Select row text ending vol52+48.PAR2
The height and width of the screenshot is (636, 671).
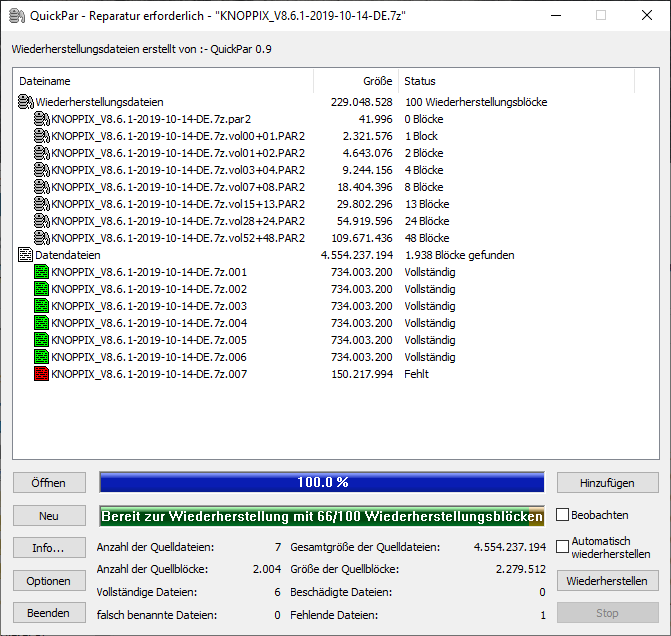point(178,238)
